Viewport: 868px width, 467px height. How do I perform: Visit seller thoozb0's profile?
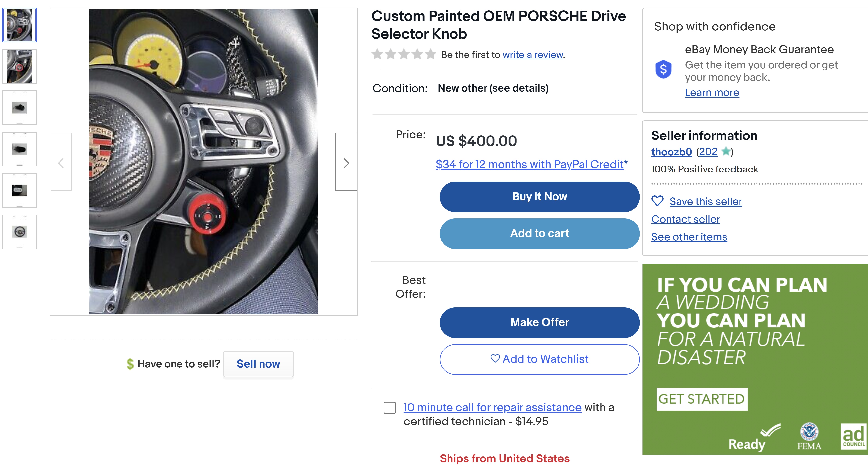[x=671, y=152]
